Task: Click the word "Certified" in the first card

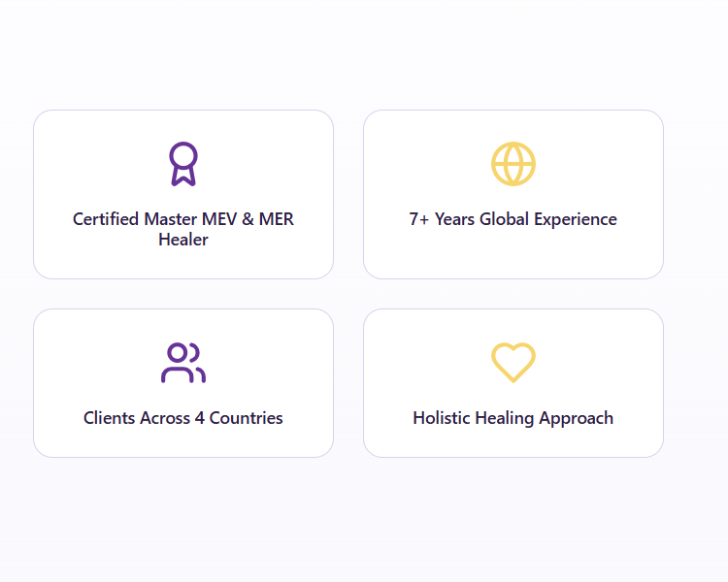Action: coord(106,219)
